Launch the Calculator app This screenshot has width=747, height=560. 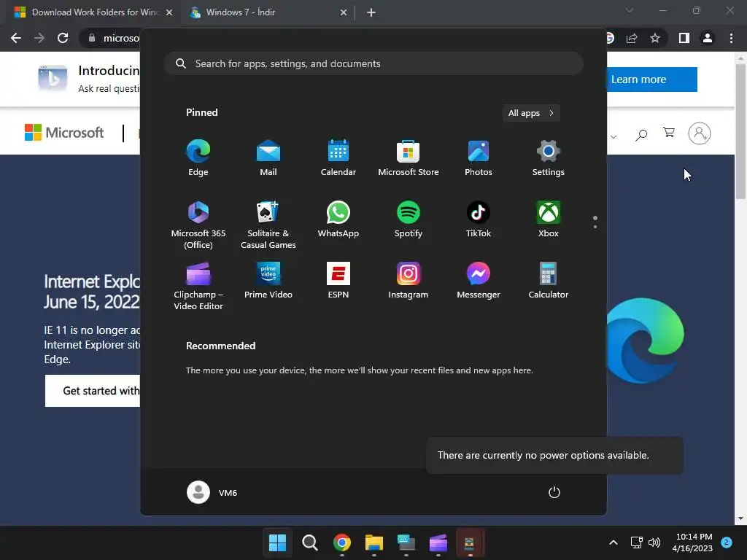[549, 281]
